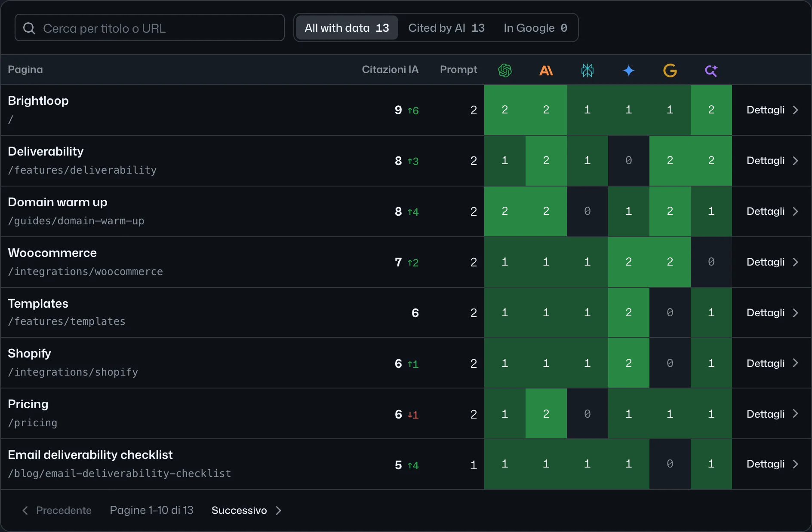Open Dettagli for the Deliverability row

tap(772, 161)
